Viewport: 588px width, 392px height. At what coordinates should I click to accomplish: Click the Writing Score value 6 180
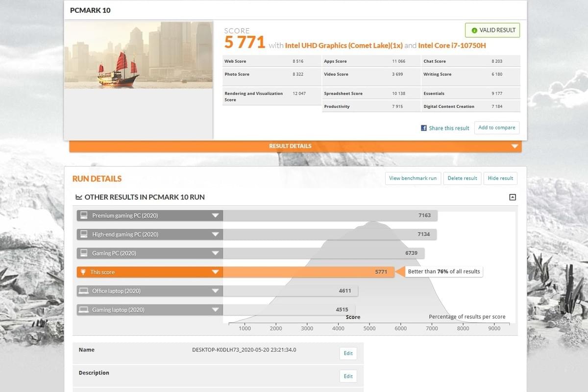coord(497,74)
